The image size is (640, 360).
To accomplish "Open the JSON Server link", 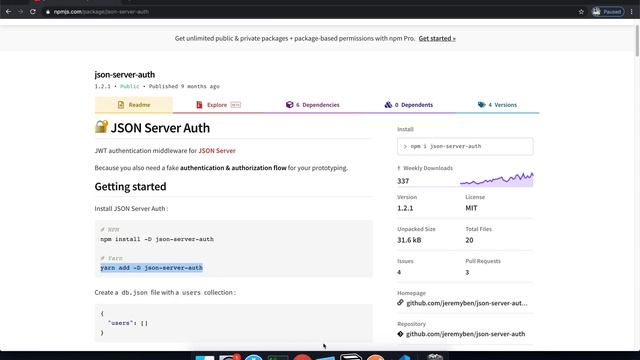I will [x=217, y=151].
